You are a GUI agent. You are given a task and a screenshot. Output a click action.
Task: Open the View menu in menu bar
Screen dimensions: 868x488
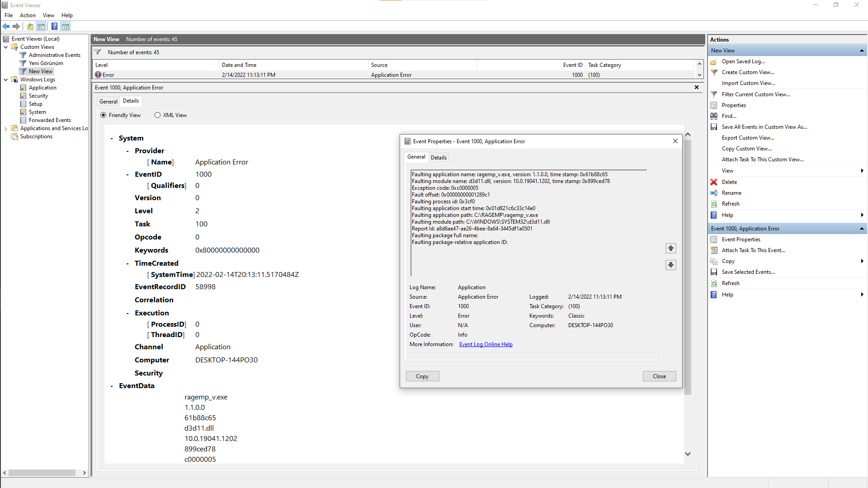(x=48, y=15)
